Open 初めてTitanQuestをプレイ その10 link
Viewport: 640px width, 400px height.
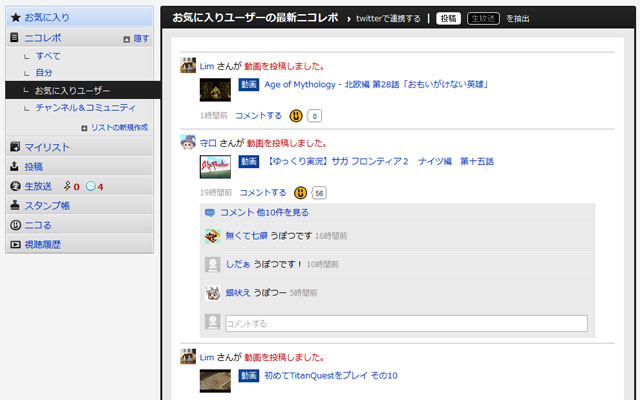(331, 376)
